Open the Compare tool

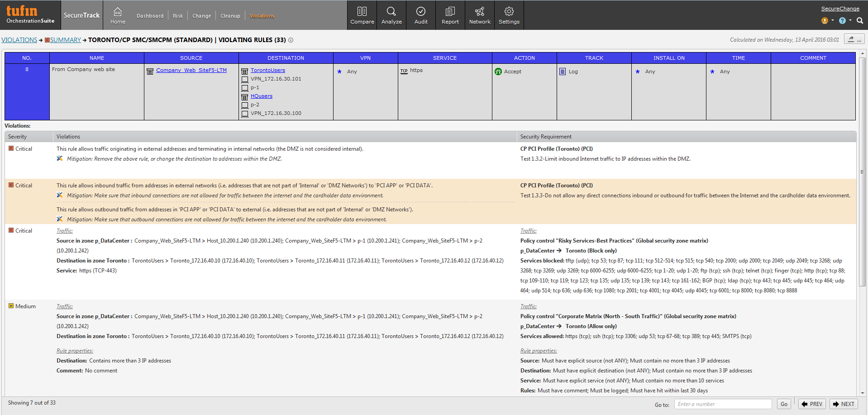pos(362,15)
